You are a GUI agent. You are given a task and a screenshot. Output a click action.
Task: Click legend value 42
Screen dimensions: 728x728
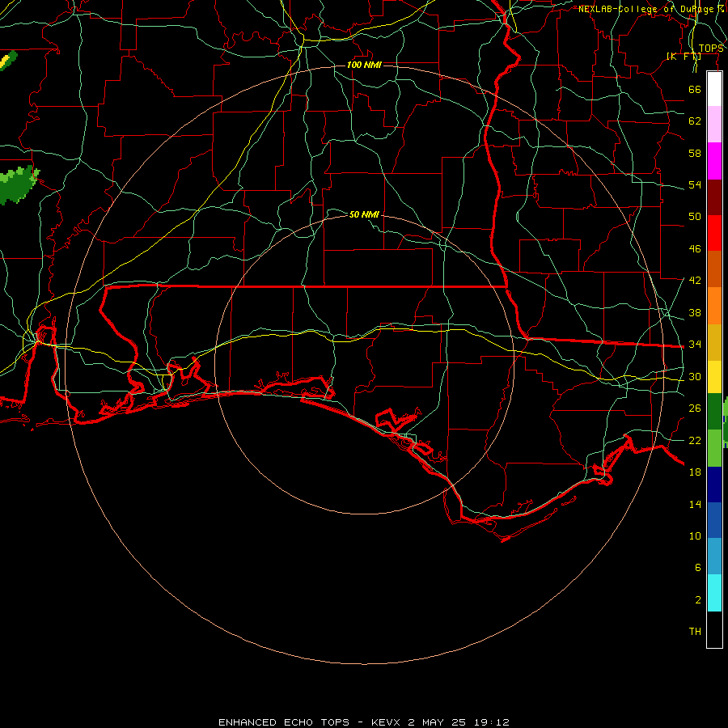point(695,281)
